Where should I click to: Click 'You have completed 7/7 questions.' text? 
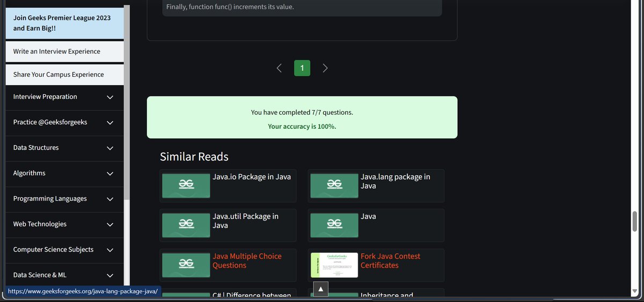pos(302,113)
